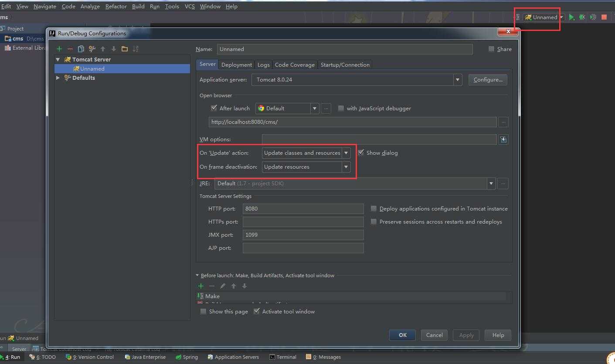Add new configuration with green plus
The height and width of the screenshot is (364, 615).
59,49
